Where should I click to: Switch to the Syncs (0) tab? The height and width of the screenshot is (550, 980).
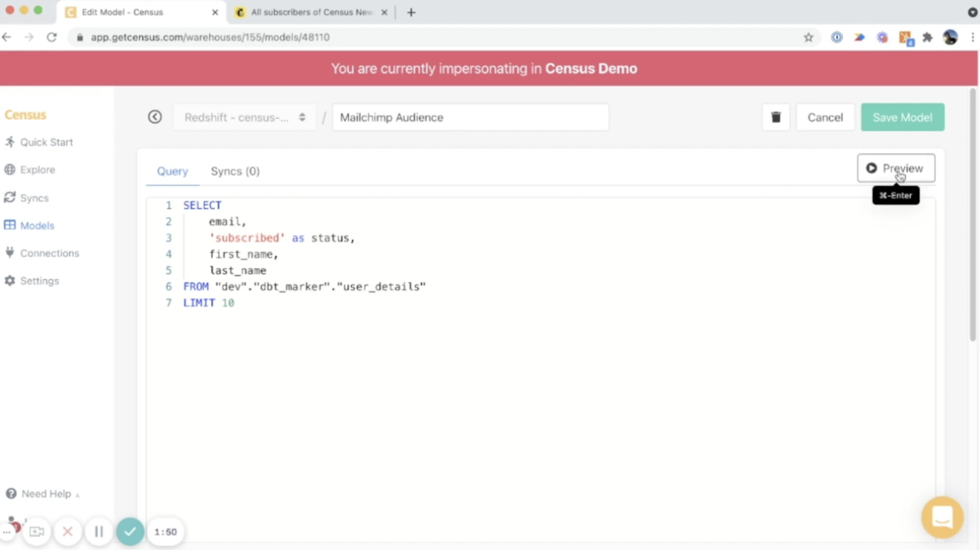tap(235, 171)
